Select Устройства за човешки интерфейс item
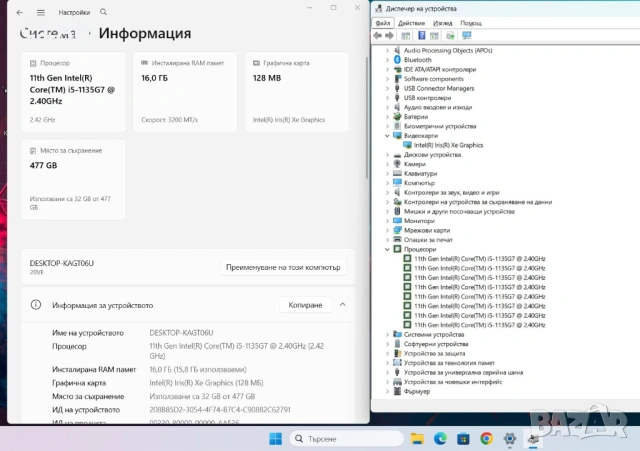 tap(453, 382)
